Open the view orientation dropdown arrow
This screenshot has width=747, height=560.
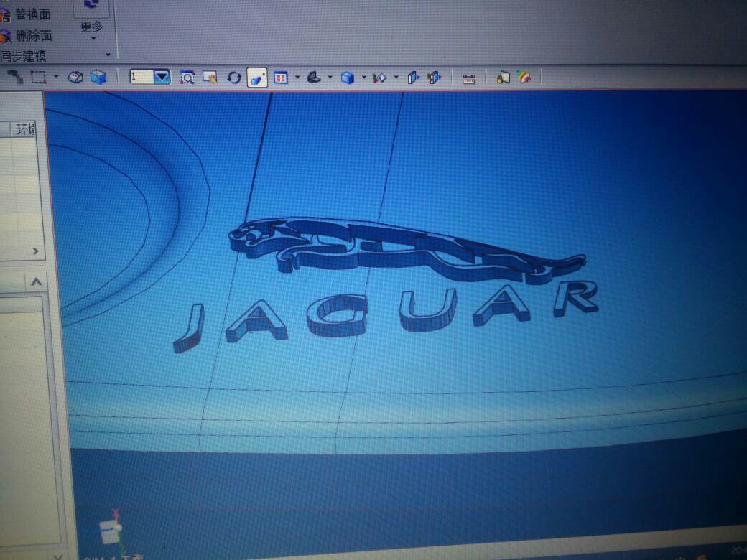pyautogui.click(x=330, y=77)
